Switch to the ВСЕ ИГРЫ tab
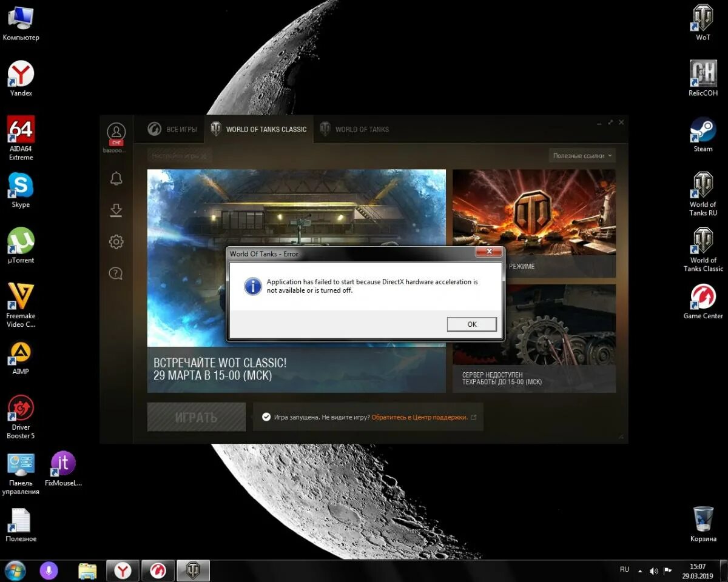This screenshot has width=728, height=582. point(174,129)
